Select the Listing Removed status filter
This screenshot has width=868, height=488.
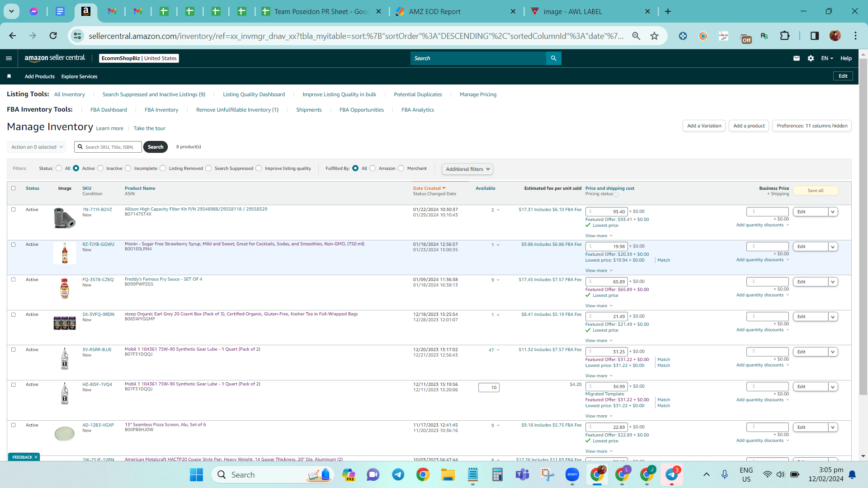pyautogui.click(x=163, y=169)
